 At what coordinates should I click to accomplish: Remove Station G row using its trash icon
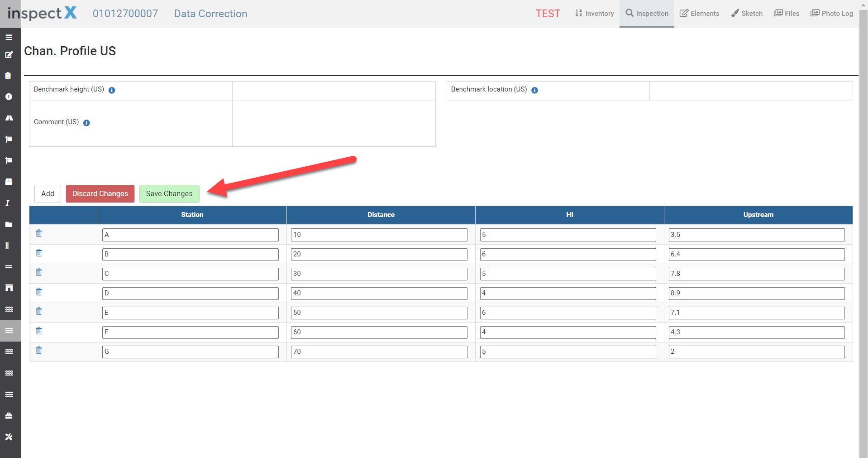click(39, 350)
